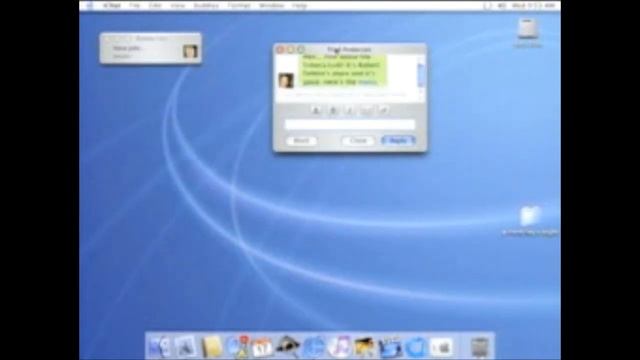Select the hard drive icon on the desktop
The width and height of the screenshot is (640, 360).
point(527,29)
